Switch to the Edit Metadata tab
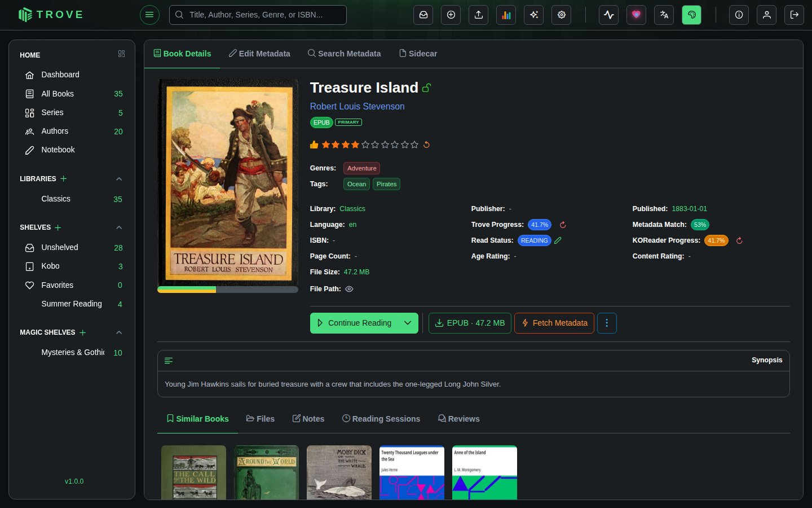The height and width of the screenshot is (508, 812). point(259,54)
